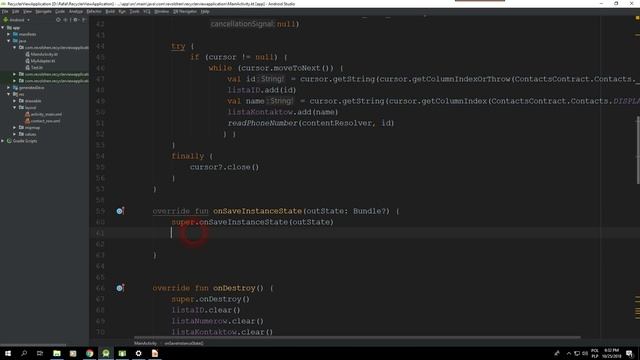The height and width of the screenshot is (360, 640).
Task: Click the editor horizontal scrollbar
Action: 357,338
